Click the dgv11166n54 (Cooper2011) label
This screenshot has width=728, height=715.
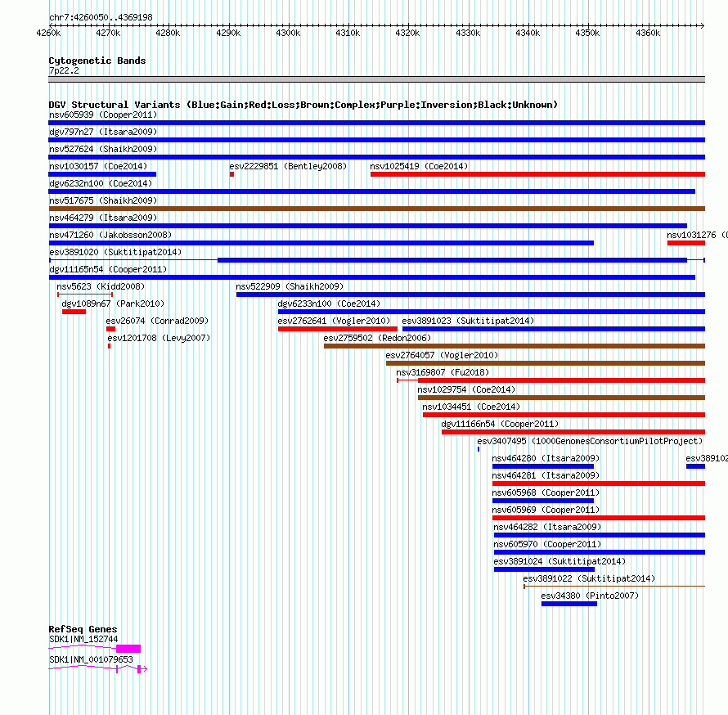pyautogui.click(x=500, y=424)
